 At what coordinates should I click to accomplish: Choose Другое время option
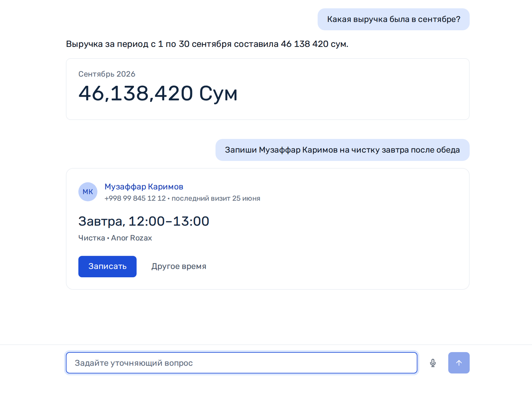pos(179,266)
